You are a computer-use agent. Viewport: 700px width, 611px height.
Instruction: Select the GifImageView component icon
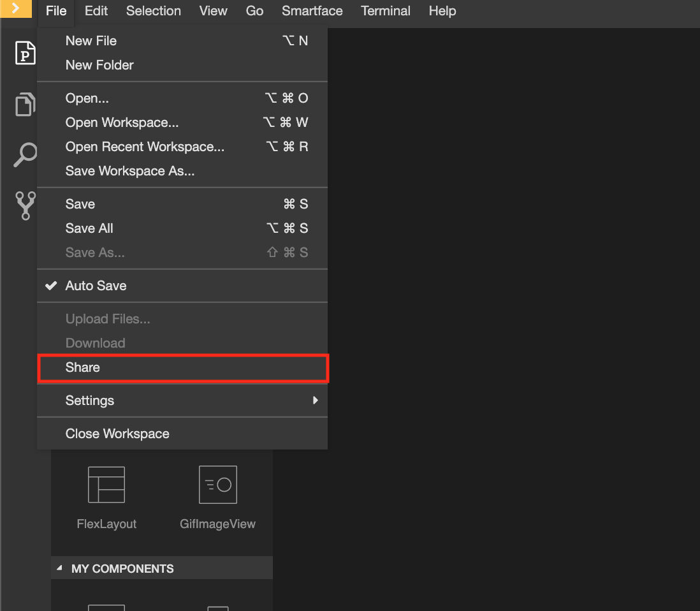[217, 485]
